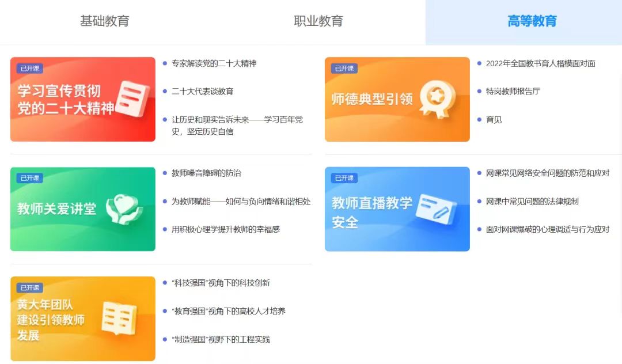Click the medal icon on the 师德典型引领 card
The image size is (622, 364).
click(437, 99)
